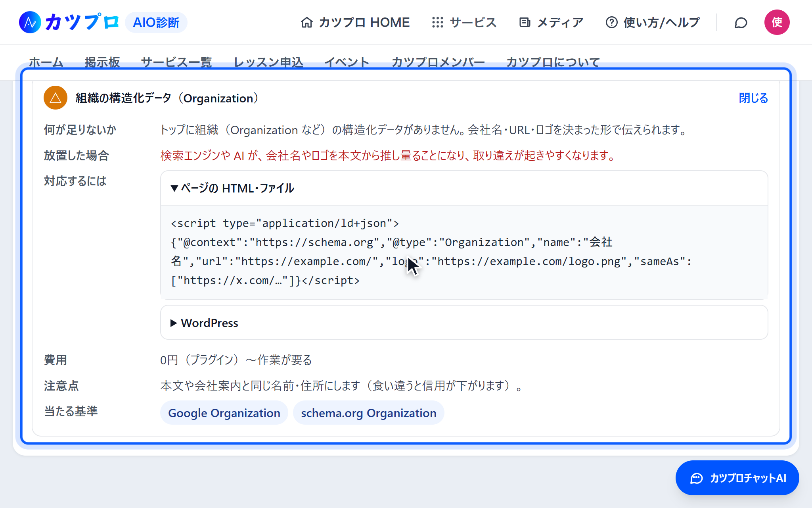Open the chat bubble icon in header
This screenshot has height=508, width=812.
tap(741, 23)
